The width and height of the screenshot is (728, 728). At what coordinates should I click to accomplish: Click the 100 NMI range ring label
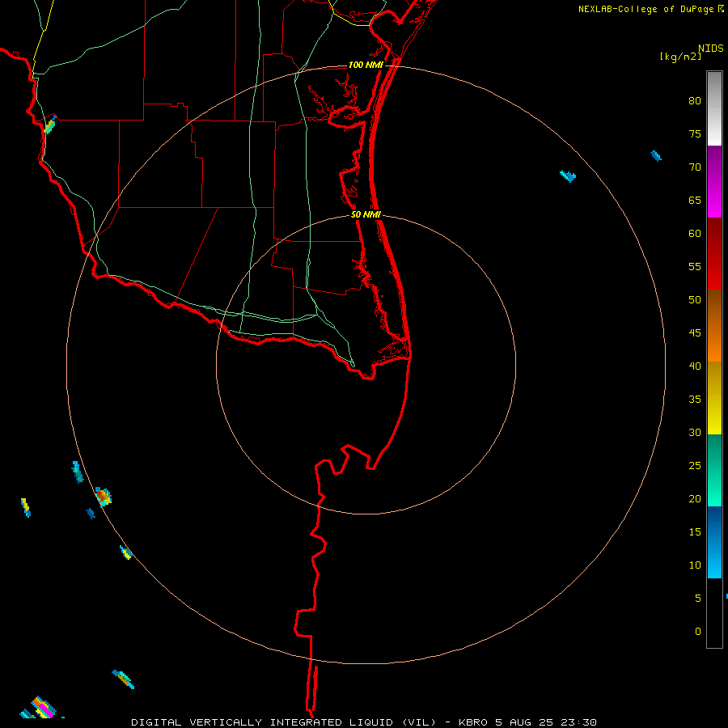[366, 65]
